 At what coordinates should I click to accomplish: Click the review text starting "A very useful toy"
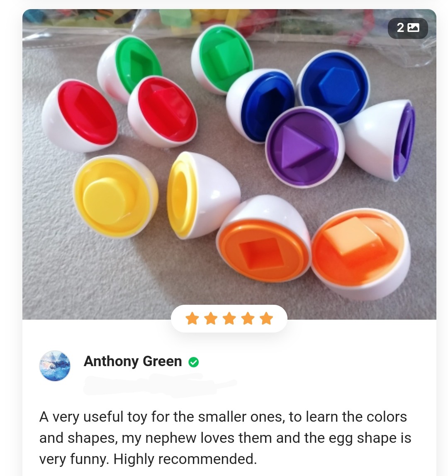coord(225,437)
